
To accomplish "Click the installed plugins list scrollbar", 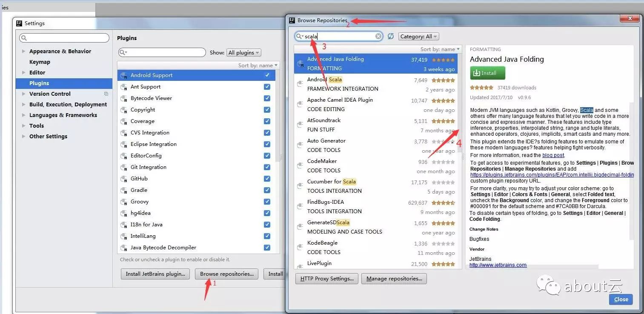I will (278, 115).
